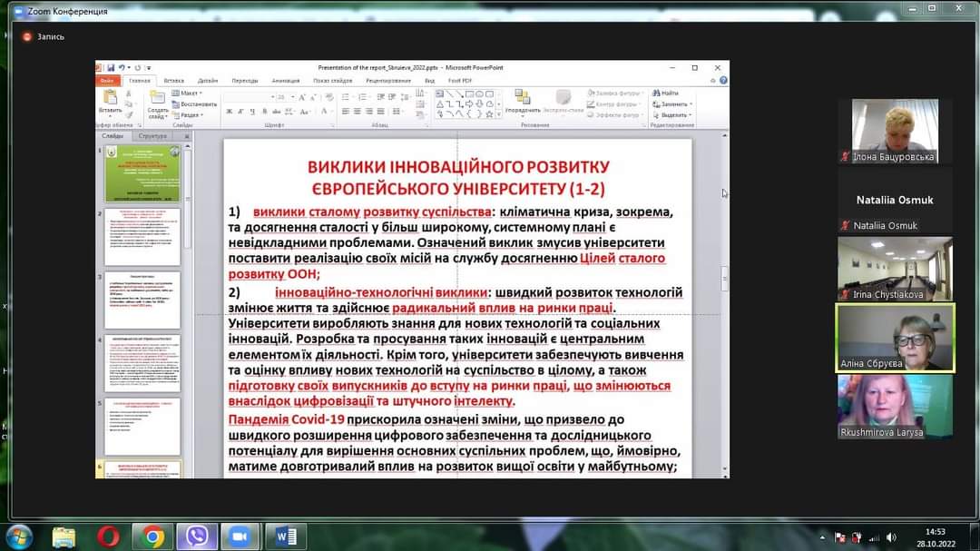The image size is (980, 551).
Task: Open Google Chrome from the taskbar
Action: [x=152, y=536]
